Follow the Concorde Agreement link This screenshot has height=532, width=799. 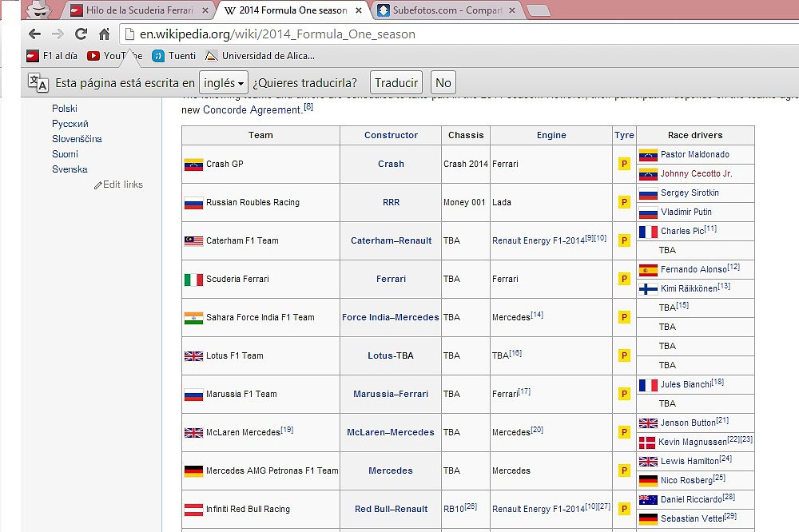[x=252, y=110]
